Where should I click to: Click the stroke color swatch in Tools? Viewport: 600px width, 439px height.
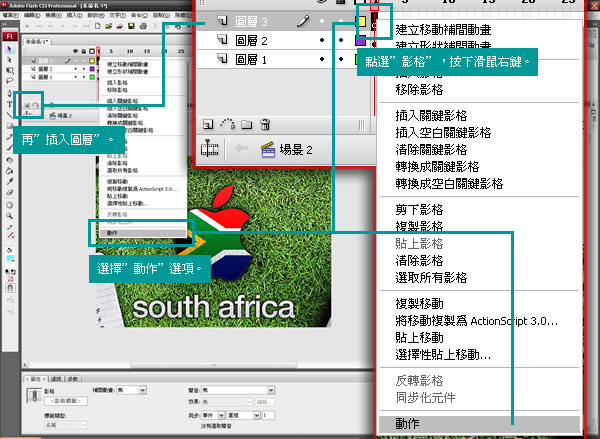pyautogui.click(x=10, y=235)
